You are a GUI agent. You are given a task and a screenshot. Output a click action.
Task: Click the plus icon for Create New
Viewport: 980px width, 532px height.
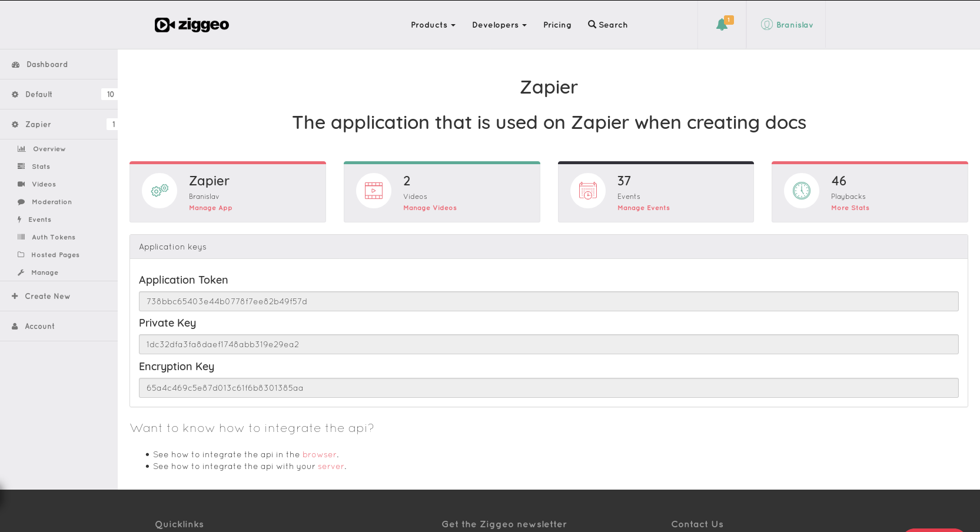pos(15,296)
